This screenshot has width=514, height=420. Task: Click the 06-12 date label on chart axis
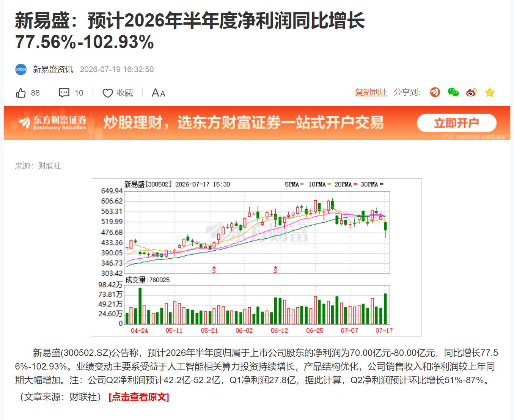tap(279, 330)
